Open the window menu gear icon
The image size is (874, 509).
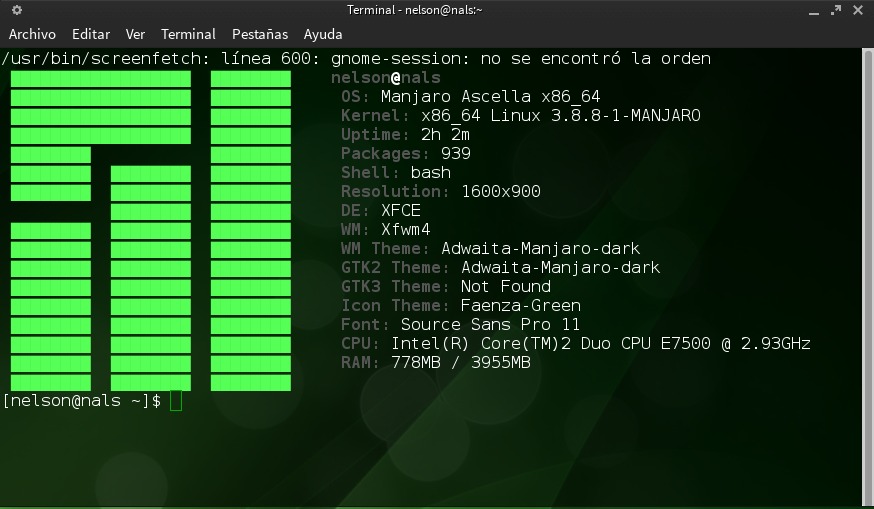(x=17, y=10)
